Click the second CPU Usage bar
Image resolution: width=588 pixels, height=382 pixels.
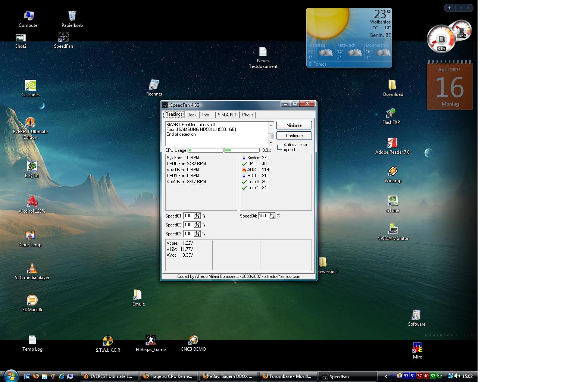click(x=242, y=150)
